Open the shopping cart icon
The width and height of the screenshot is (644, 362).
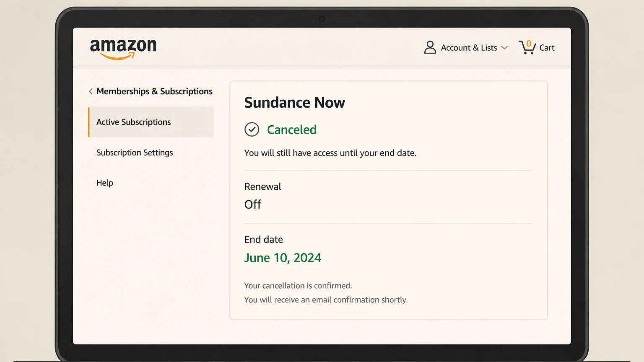coord(527,47)
